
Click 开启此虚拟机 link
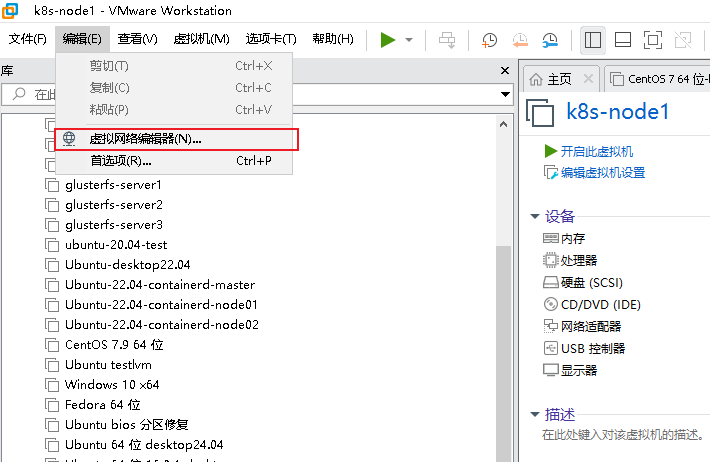point(597,151)
